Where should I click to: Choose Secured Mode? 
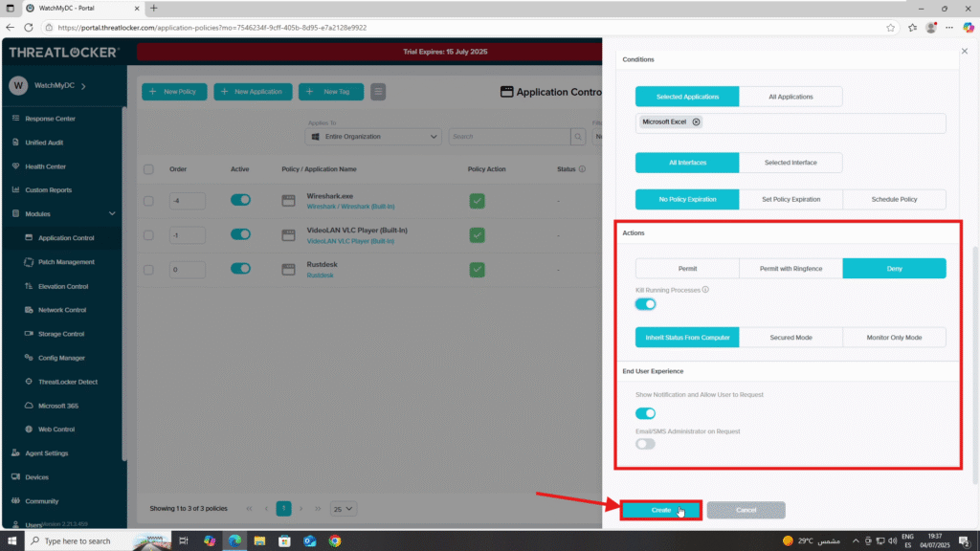[x=791, y=338]
